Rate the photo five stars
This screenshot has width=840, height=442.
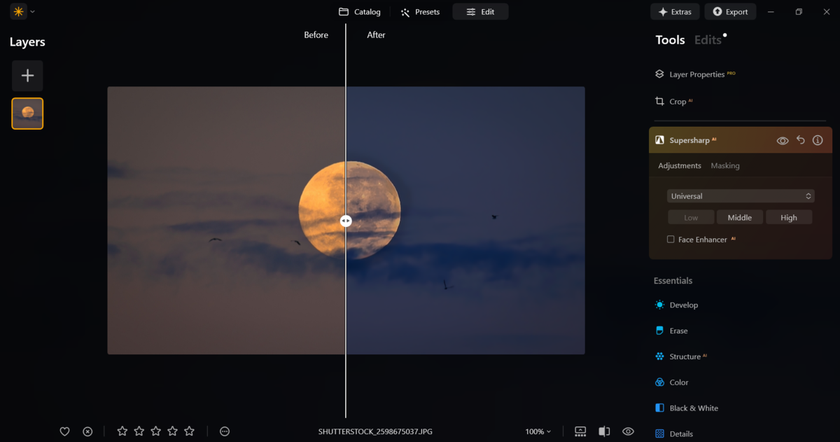(x=189, y=431)
